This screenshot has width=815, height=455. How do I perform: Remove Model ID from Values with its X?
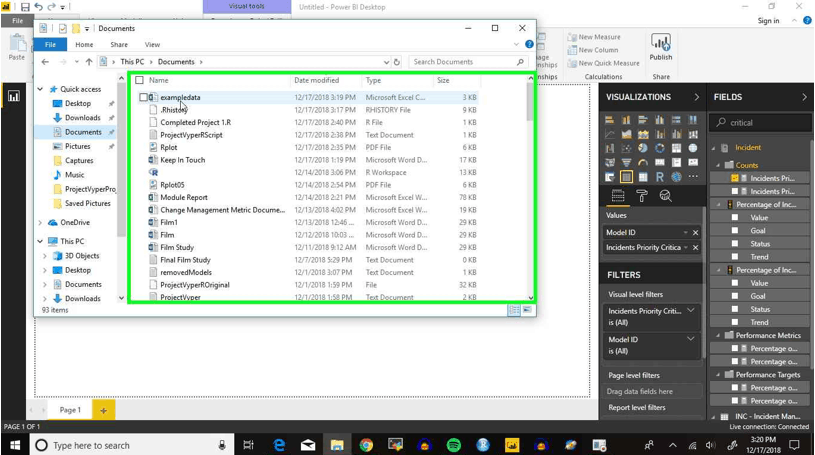coord(695,232)
